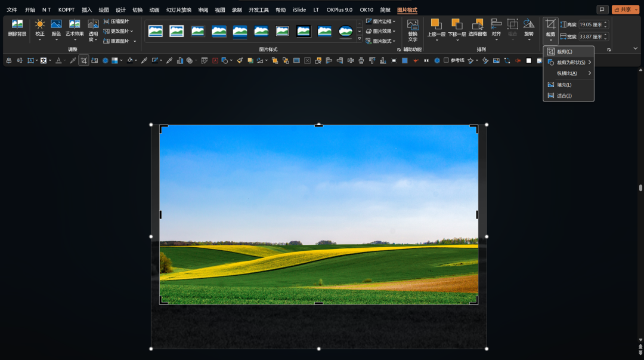This screenshot has height=360, width=644.
Task: Click the 删除背景 (Remove Background) icon
Action: coord(17,27)
